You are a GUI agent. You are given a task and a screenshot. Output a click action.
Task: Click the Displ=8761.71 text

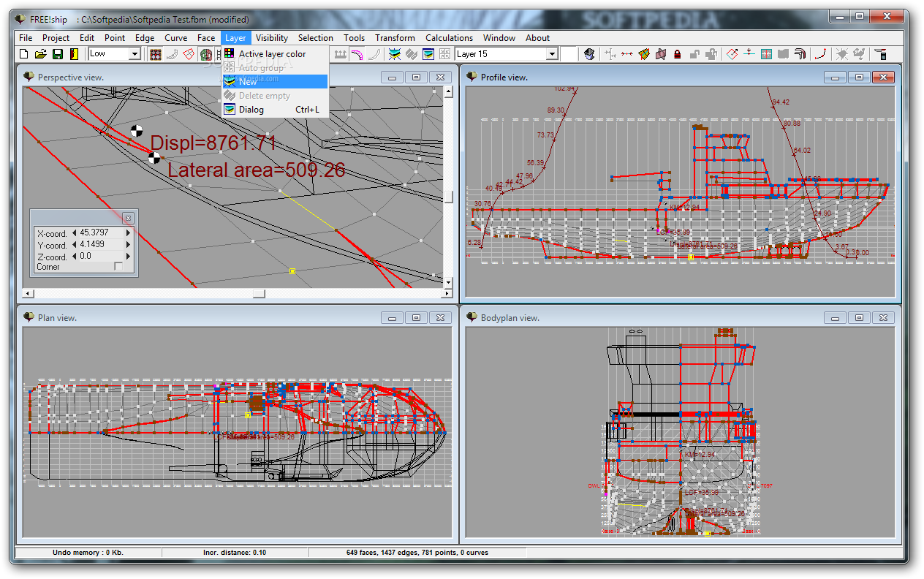[x=213, y=143]
